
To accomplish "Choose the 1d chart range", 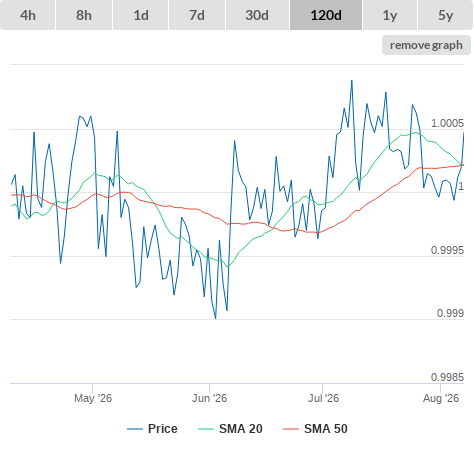I will (x=141, y=15).
